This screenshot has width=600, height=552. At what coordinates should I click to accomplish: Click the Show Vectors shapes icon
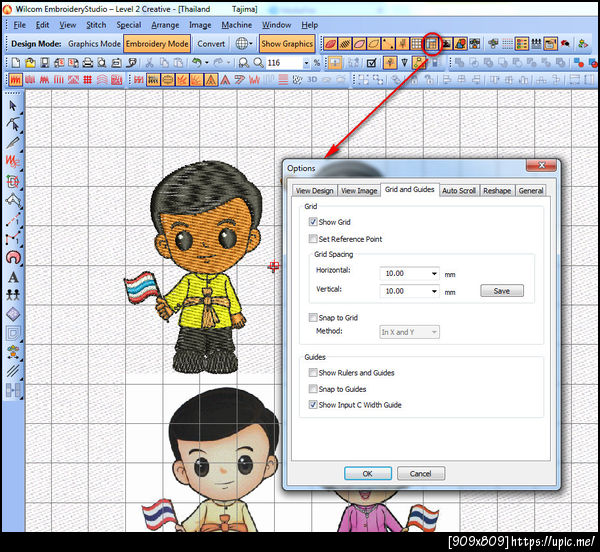pos(460,44)
